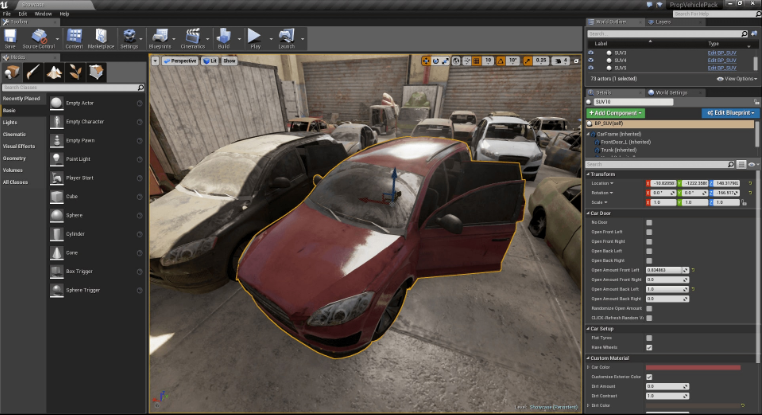Open the Add Component dropdown

point(615,113)
